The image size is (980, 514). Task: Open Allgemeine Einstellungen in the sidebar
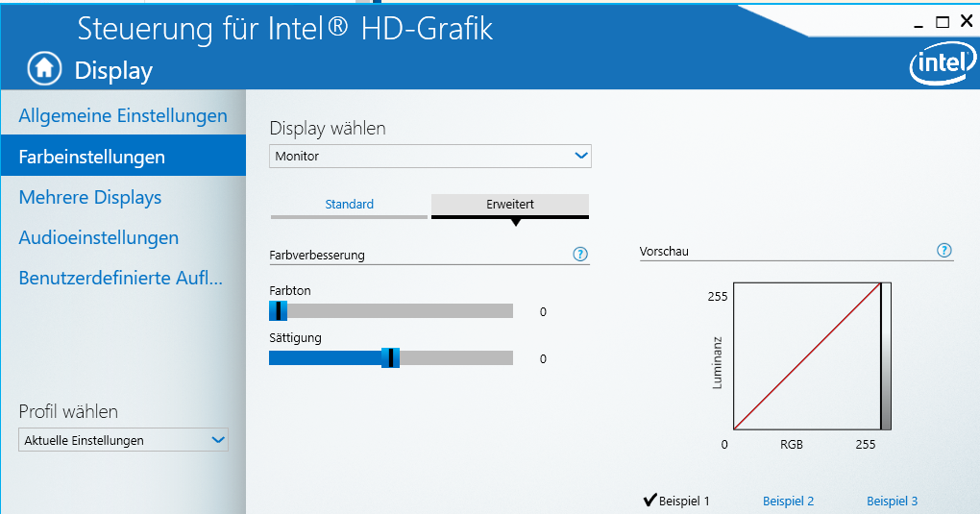click(123, 116)
